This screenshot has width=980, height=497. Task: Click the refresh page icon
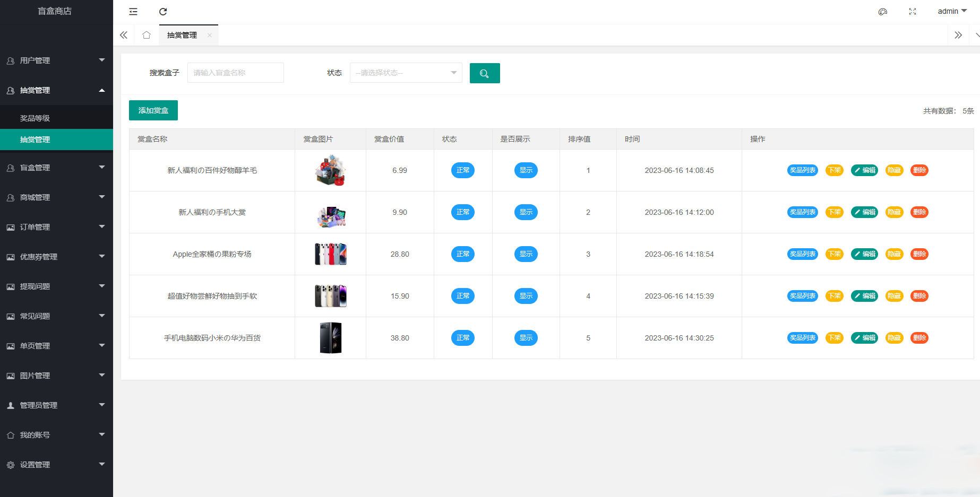(x=163, y=12)
